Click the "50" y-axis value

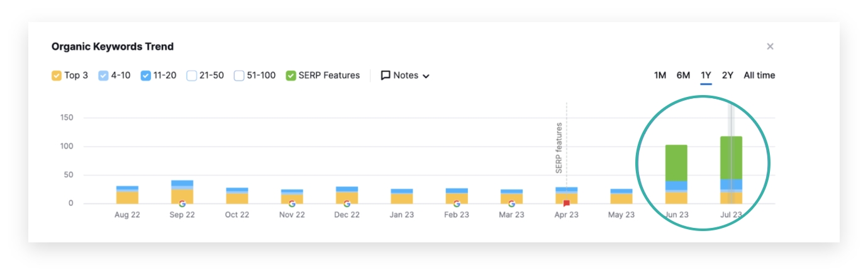point(69,175)
